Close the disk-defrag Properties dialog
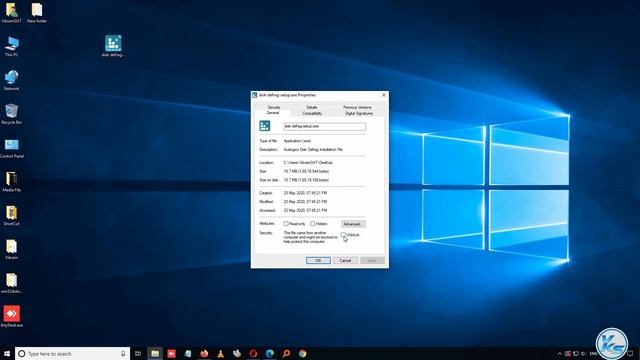The height and width of the screenshot is (360, 640). (384, 95)
